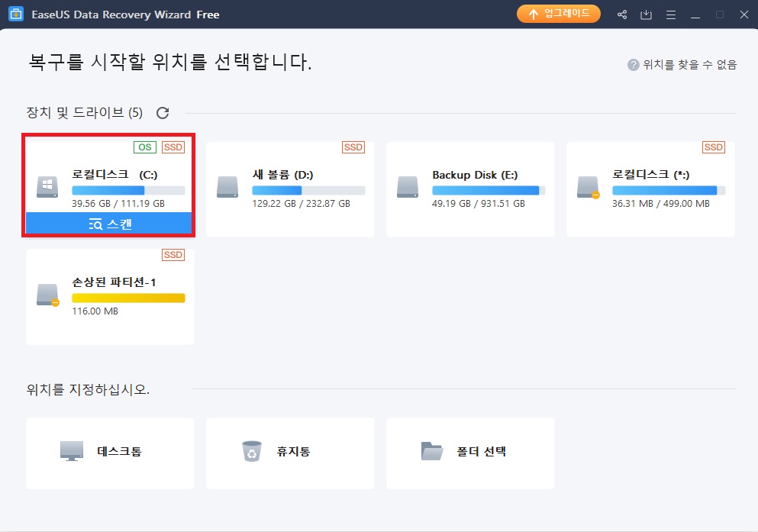Select the Backup Disk (E:) drive card

(x=470, y=189)
